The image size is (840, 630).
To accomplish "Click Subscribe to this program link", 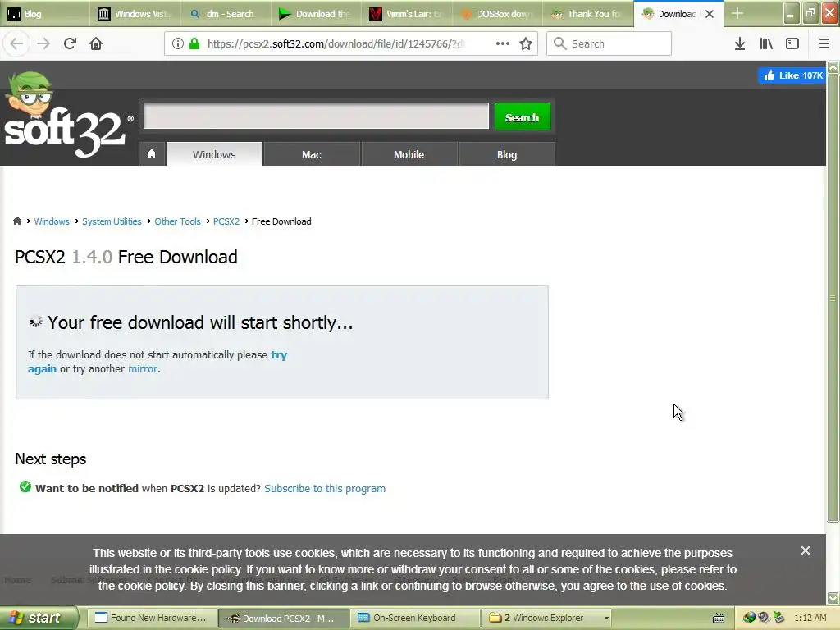I will coord(325,489).
